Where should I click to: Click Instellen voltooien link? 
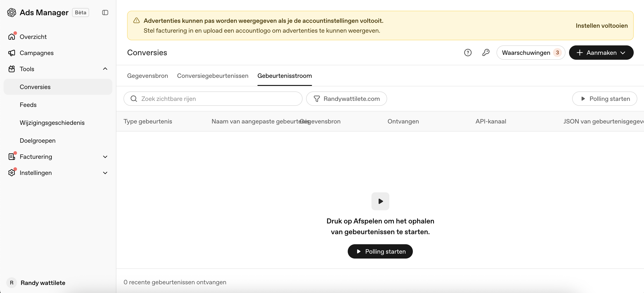(x=601, y=25)
